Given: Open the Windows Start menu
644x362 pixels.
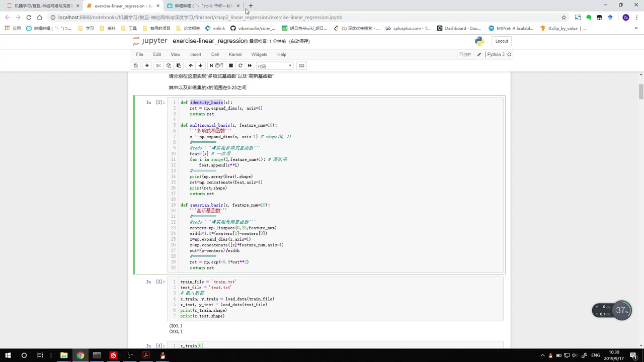Looking at the screenshot, I should tap(8, 355).
